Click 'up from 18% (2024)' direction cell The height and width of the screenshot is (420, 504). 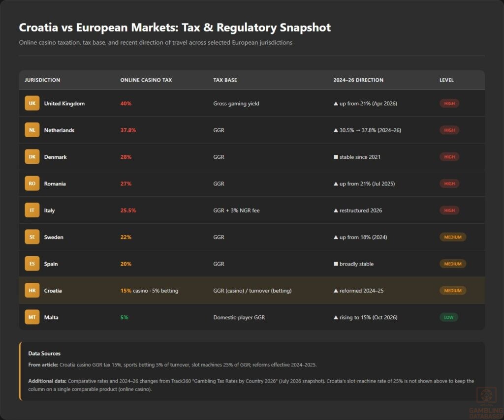(360, 237)
